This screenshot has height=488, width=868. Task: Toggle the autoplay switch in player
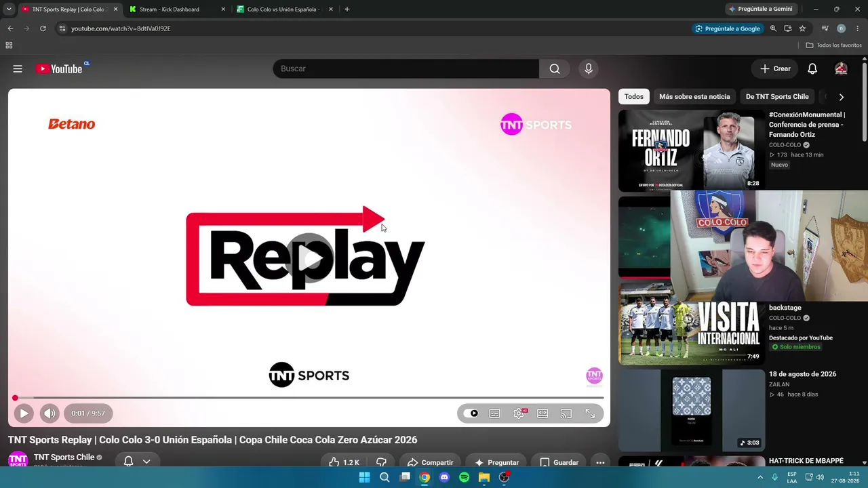[471, 413]
